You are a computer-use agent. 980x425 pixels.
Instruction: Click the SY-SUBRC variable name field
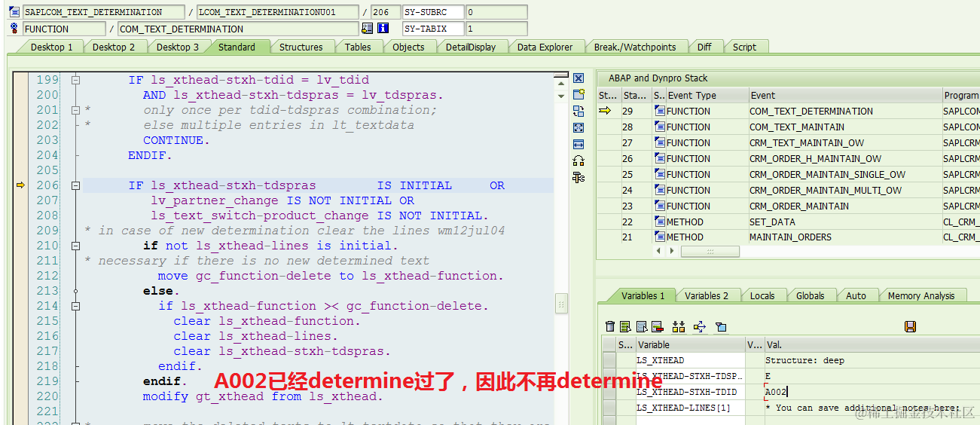point(432,12)
